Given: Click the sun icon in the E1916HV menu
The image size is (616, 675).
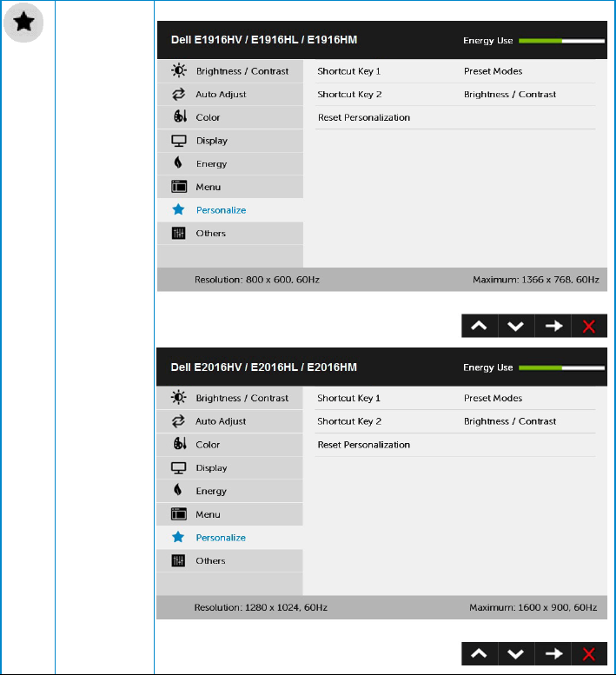Looking at the screenshot, I should 179,70.
